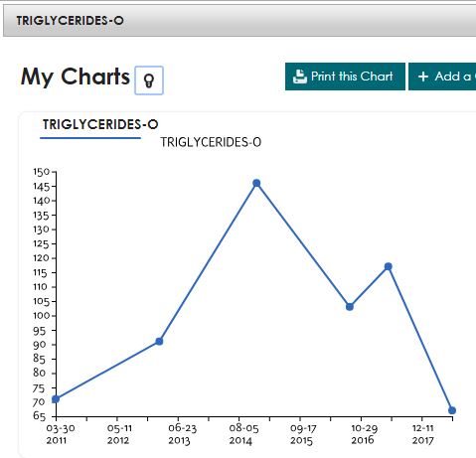Click the plus icon on the Add button
The height and width of the screenshot is (458, 476).
tap(423, 76)
